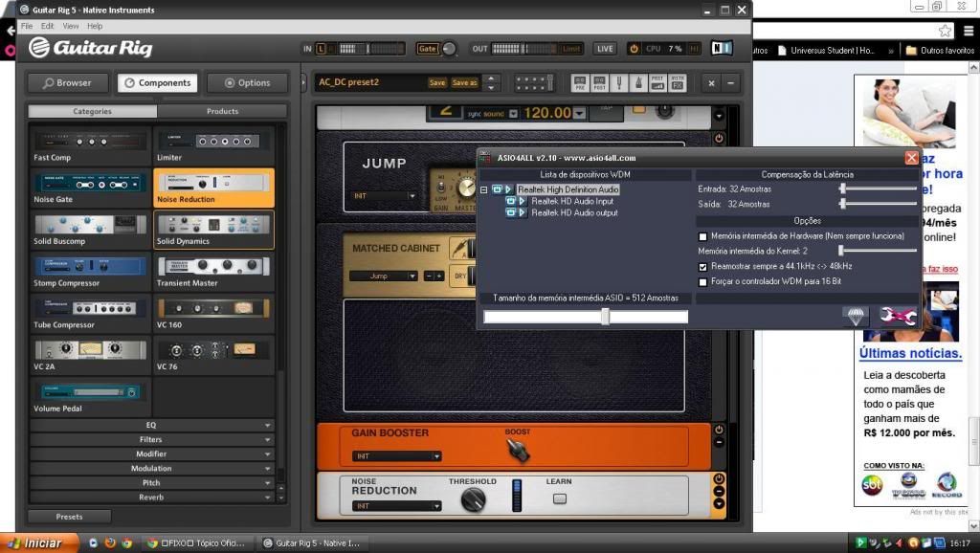Select the VC 76 component

(x=213, y=355)
